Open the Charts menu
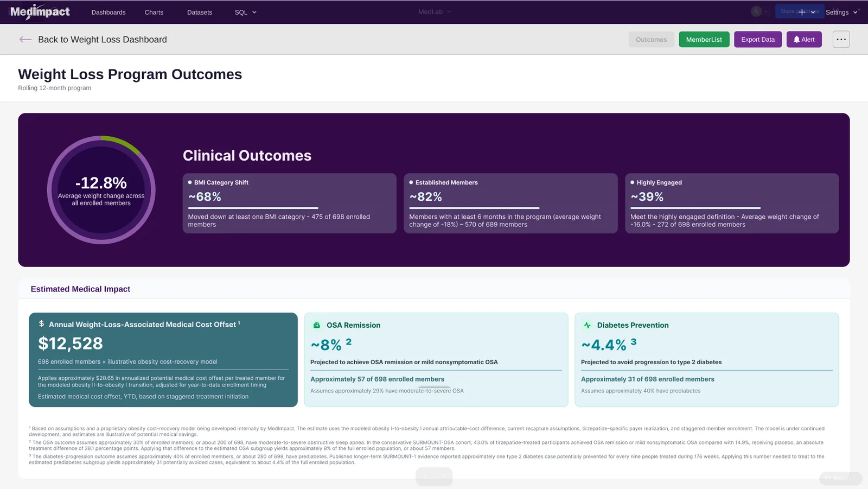The width and height of the screenshot is (868, 489). 154,12
